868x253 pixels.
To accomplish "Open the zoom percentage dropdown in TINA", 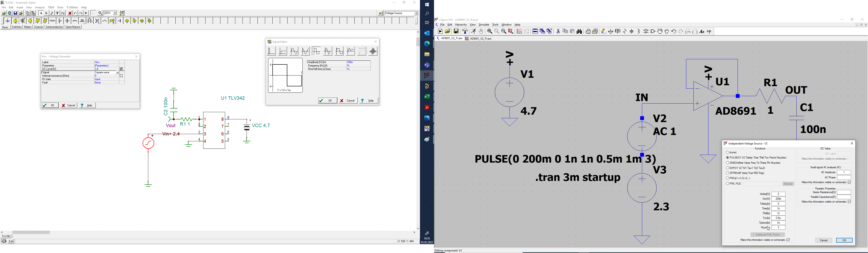I will (115, 13).
